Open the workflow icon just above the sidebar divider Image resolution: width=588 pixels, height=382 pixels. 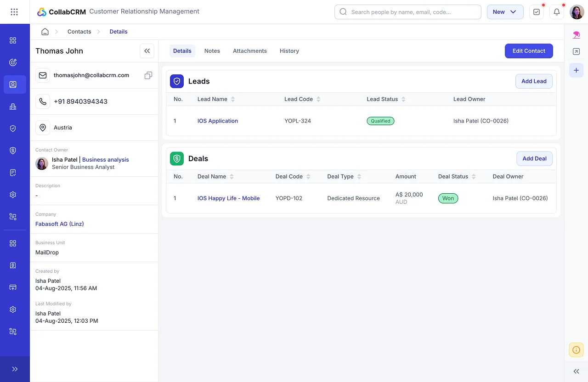tap(13, 217)
